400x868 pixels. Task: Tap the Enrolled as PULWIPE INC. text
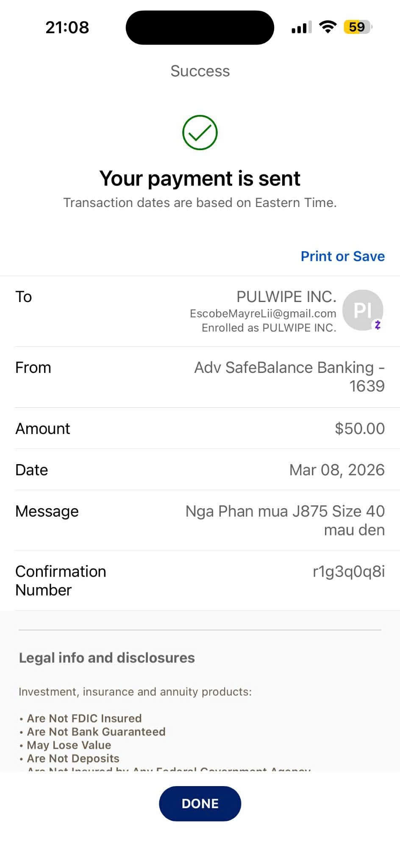coord(269,328)
